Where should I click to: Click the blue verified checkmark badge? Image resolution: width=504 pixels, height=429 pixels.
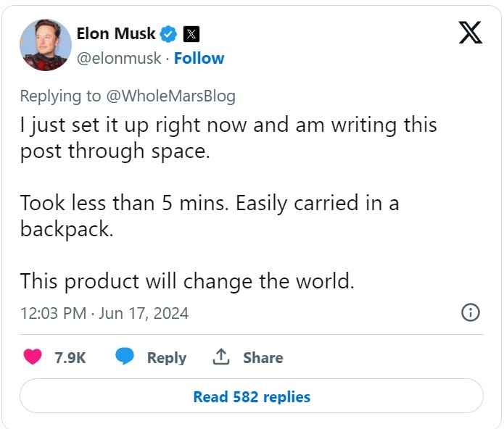(x=169, y=33)
